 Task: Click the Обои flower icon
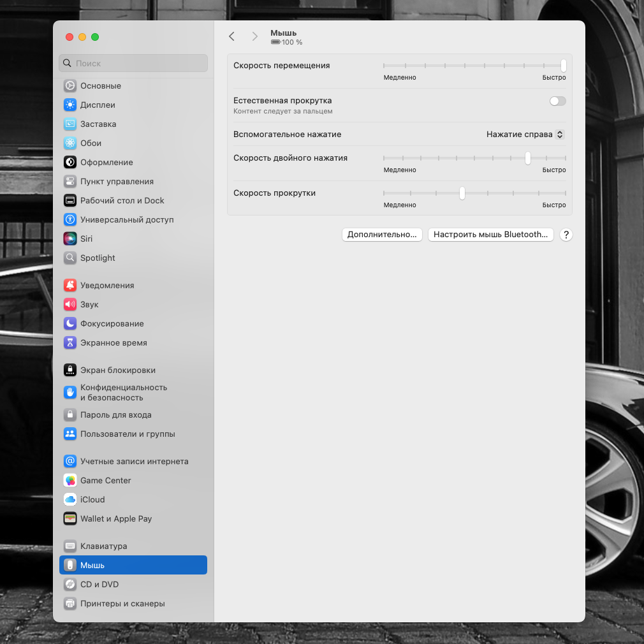(x=70, y=143)
